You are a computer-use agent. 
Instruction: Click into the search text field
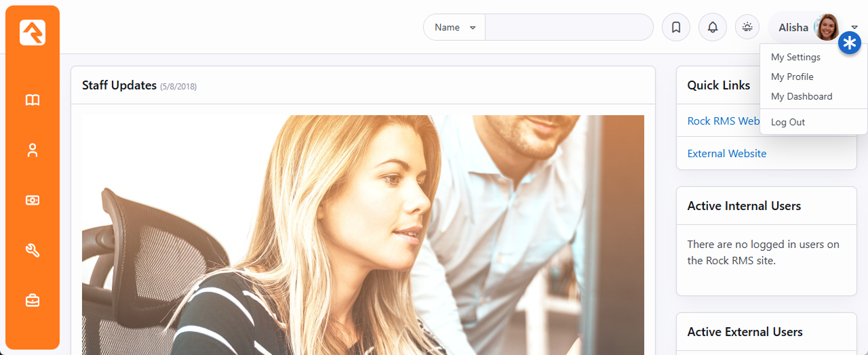click(568, 28)
